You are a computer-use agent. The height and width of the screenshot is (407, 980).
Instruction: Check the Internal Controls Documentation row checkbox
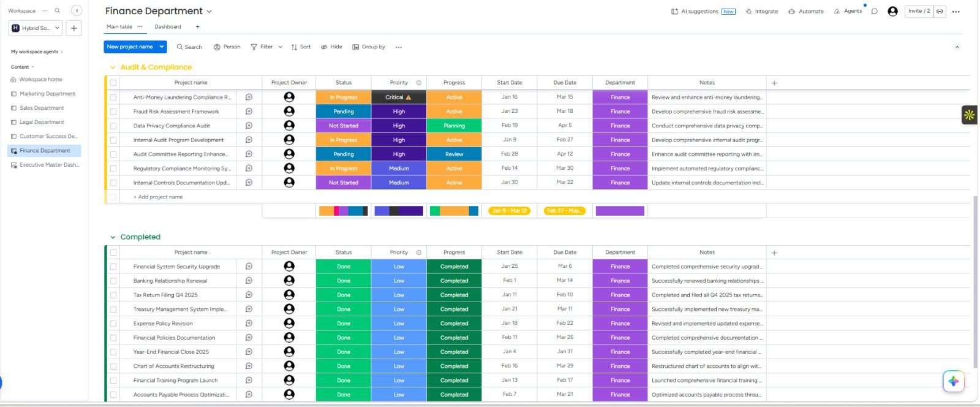point(113,183)
